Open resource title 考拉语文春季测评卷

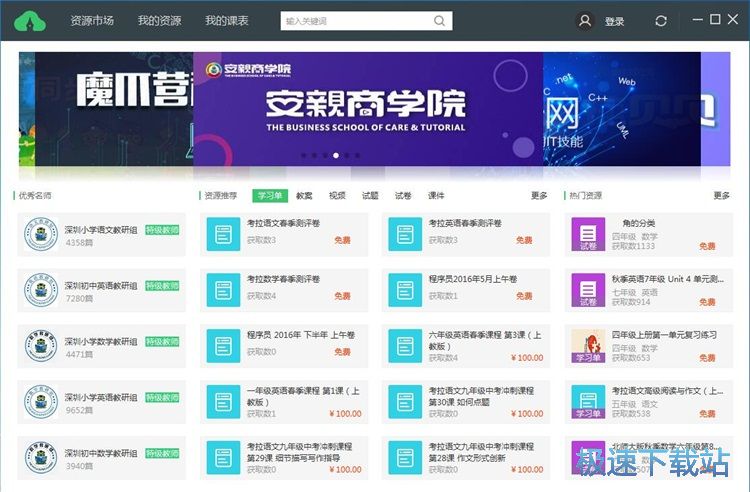(283, 223)
